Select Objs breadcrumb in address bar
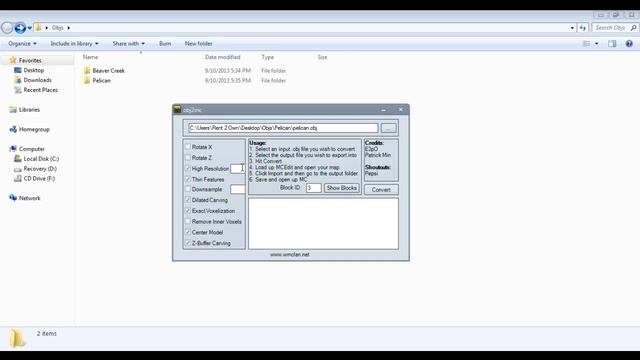Screen dimensions: 640x360 (58, 28)
